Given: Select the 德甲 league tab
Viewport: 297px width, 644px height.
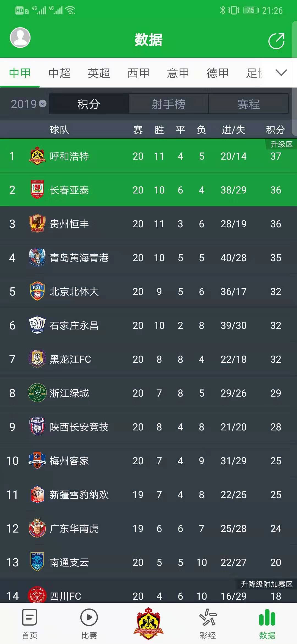Looking at the screenshot, I should click(218, 73).
